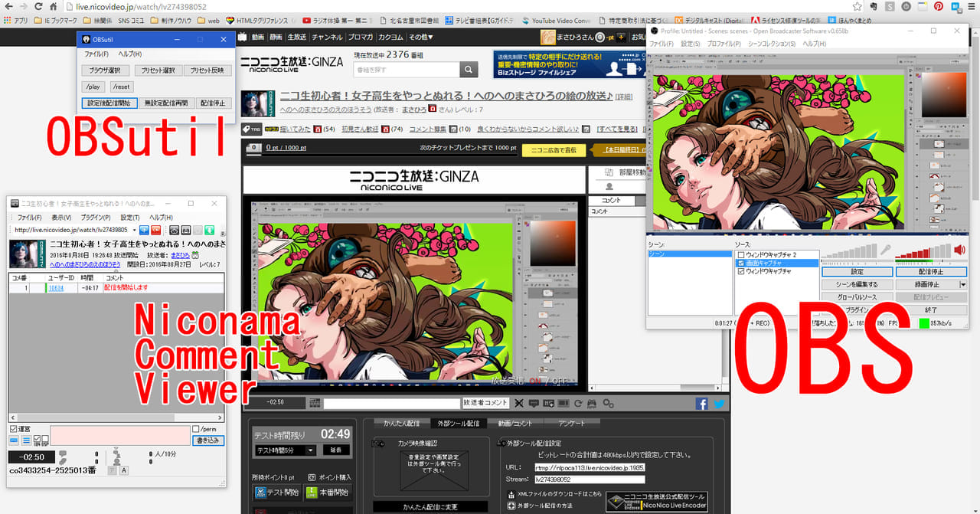Toggle the 運営 checkbox in Comment Viewer
This screenshot has height=514, width=980.
(14, 429)
